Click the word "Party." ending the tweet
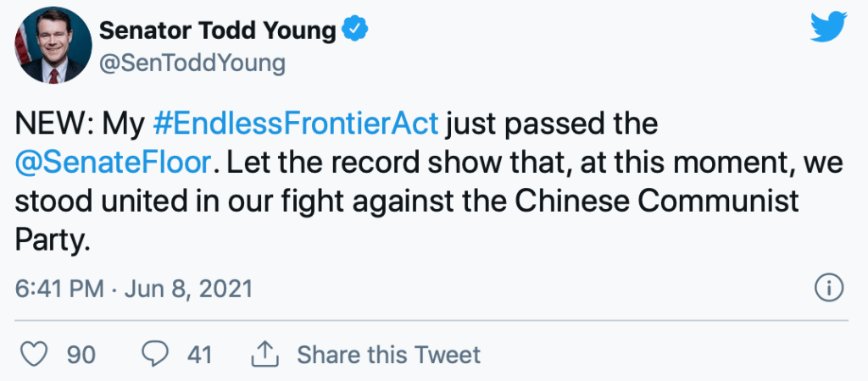The height and width of the screenshot is (381, 868). tap(53, 240)
